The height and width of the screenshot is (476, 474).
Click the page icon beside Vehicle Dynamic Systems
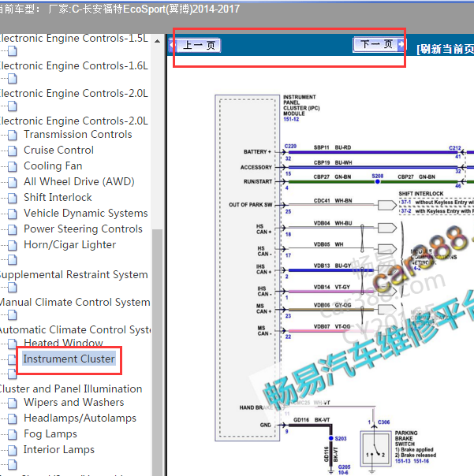point(13,214)
